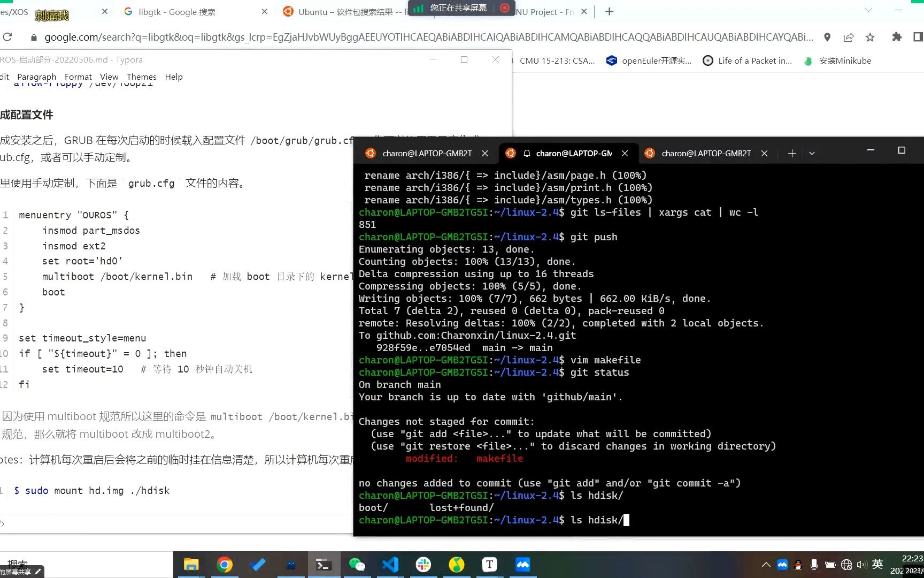The width and height of the screenshot is (924, 578).
Task: Bookmark the page using the star icon
Action: click(x=871, y=37)
